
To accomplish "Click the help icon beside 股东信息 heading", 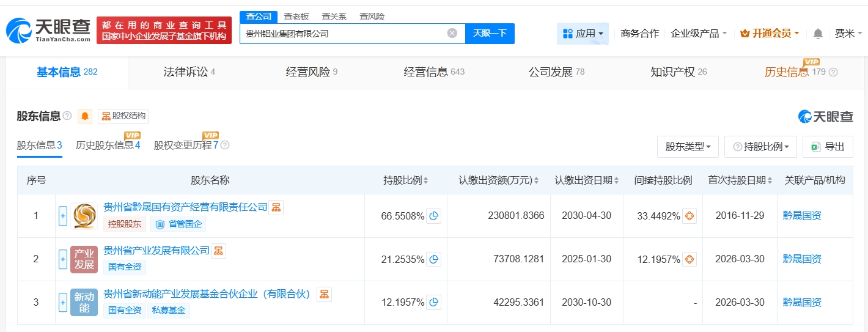I will 67,116.
